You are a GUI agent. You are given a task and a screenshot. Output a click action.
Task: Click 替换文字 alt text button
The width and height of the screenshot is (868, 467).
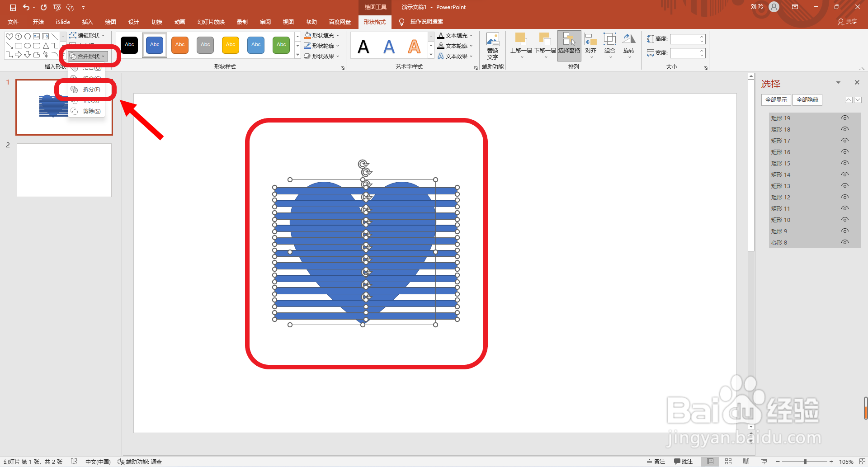coord(493,46)
